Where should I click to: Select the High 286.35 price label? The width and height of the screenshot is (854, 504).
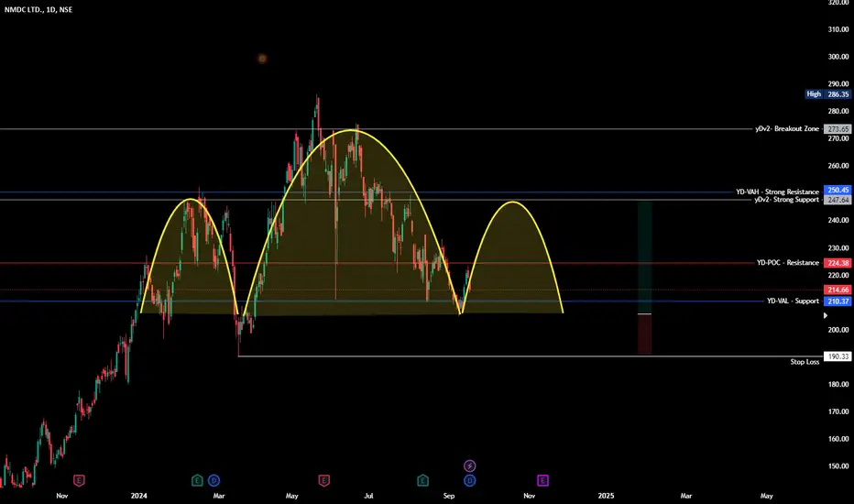827,94
